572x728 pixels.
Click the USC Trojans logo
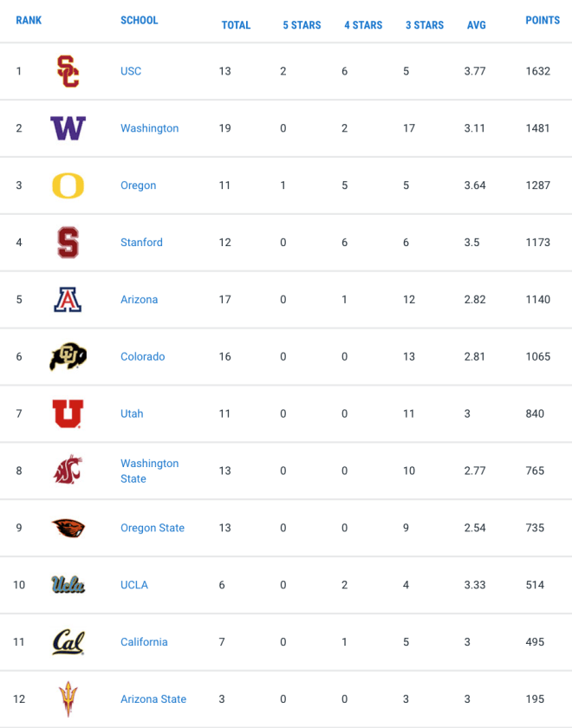[x=68, y=71]
